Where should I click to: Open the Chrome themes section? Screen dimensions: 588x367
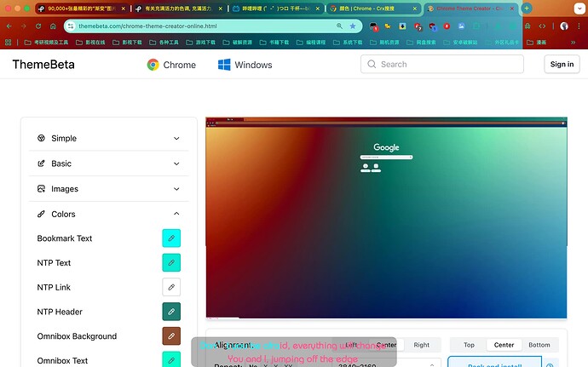(x=171, y=65)
